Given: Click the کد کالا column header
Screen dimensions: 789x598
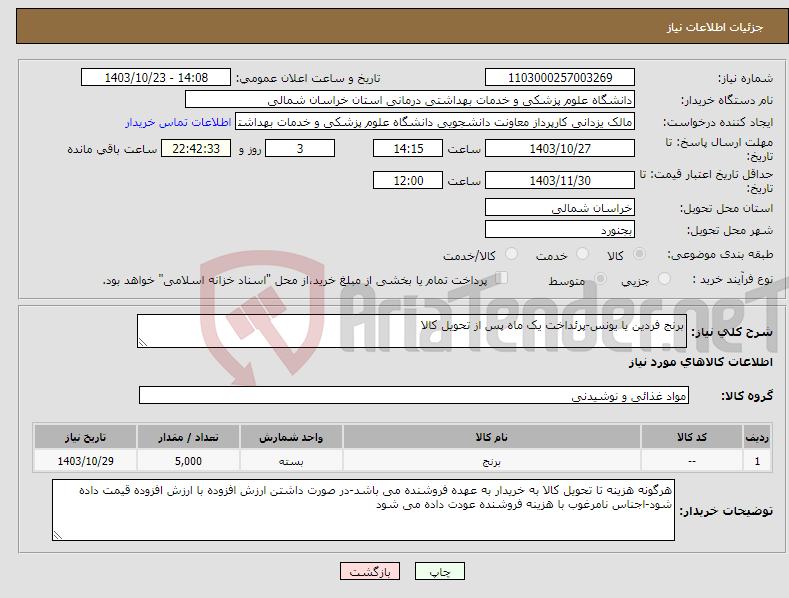Looking at the screenshot, I should click(692, 437).
